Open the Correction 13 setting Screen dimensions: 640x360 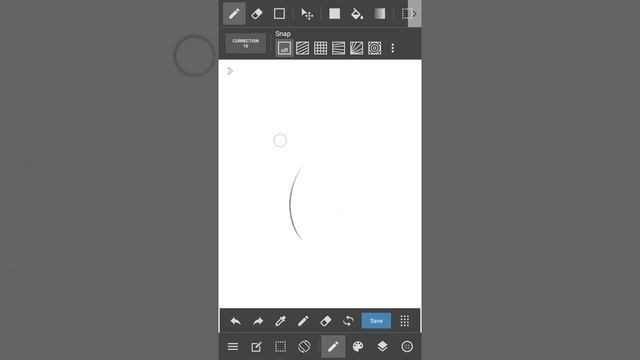pyautogui.click(x=246, y=43)
